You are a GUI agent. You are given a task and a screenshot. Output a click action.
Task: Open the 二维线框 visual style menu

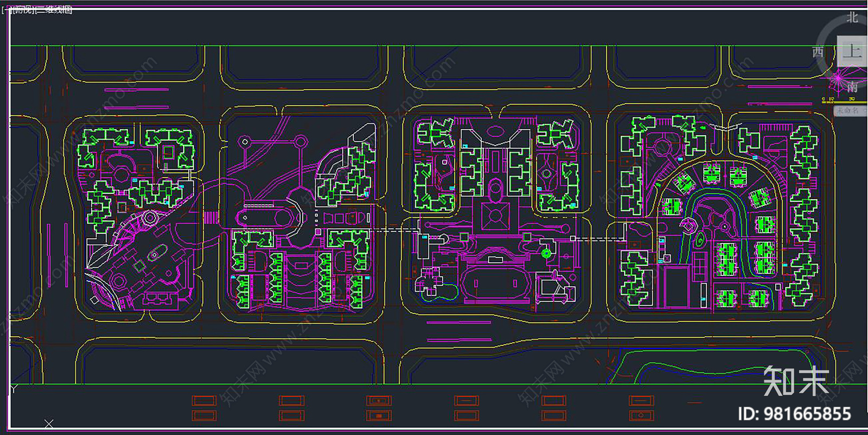pos(54,10)
